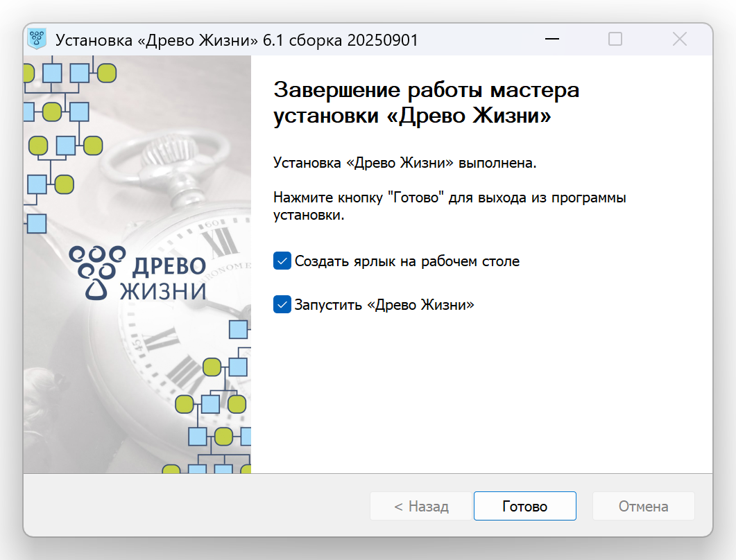Click the 'Древо Жизни' logo in side banner
Image resolution: width=736 pixels, height=560 pixels.
pyautogui.click(x=137, y=274)
